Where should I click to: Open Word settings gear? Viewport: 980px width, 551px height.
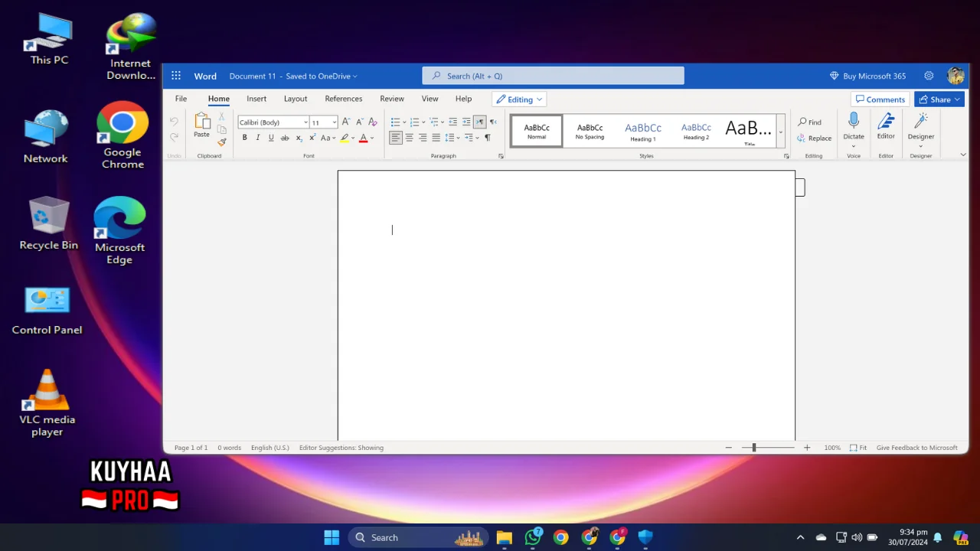pos(929,76)
